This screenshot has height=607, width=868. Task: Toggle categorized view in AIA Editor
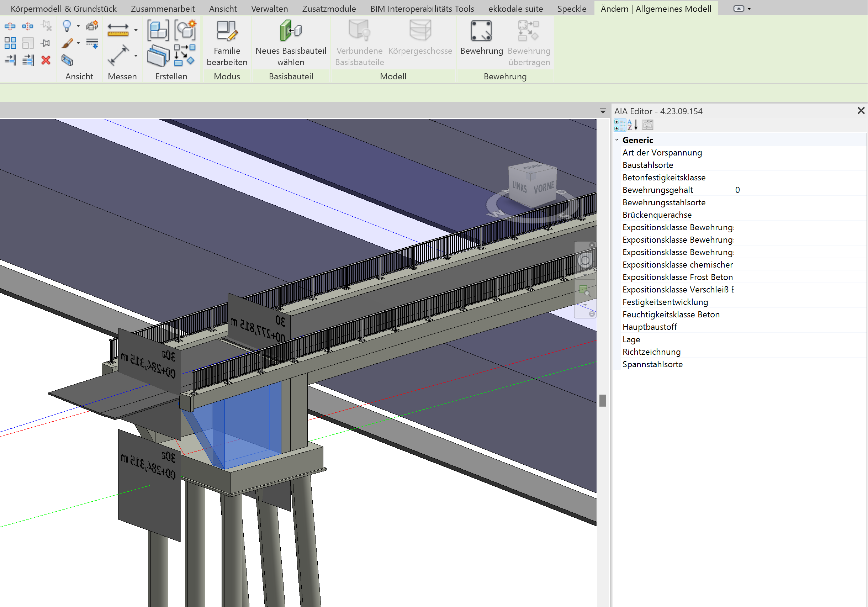click(x=619, y=125)
